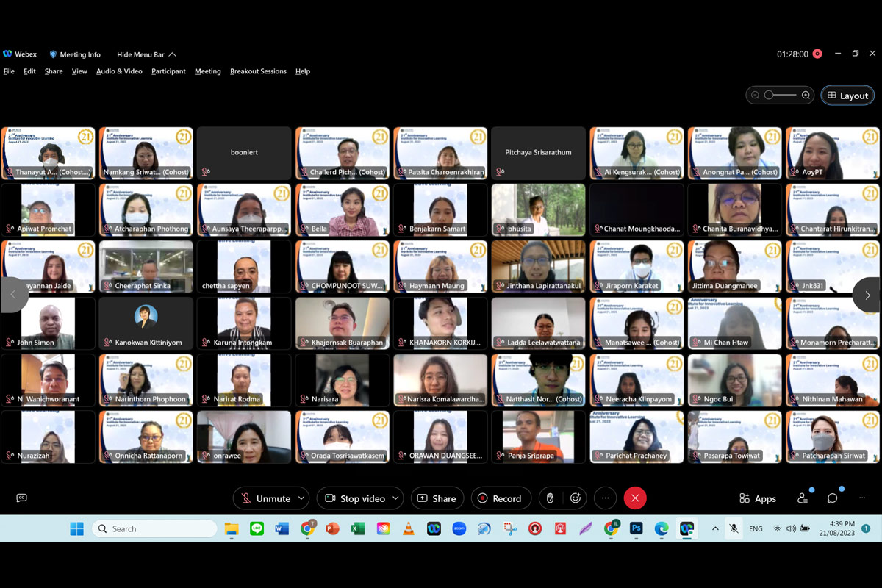Open the emoji reactions icon

(576, 498)
